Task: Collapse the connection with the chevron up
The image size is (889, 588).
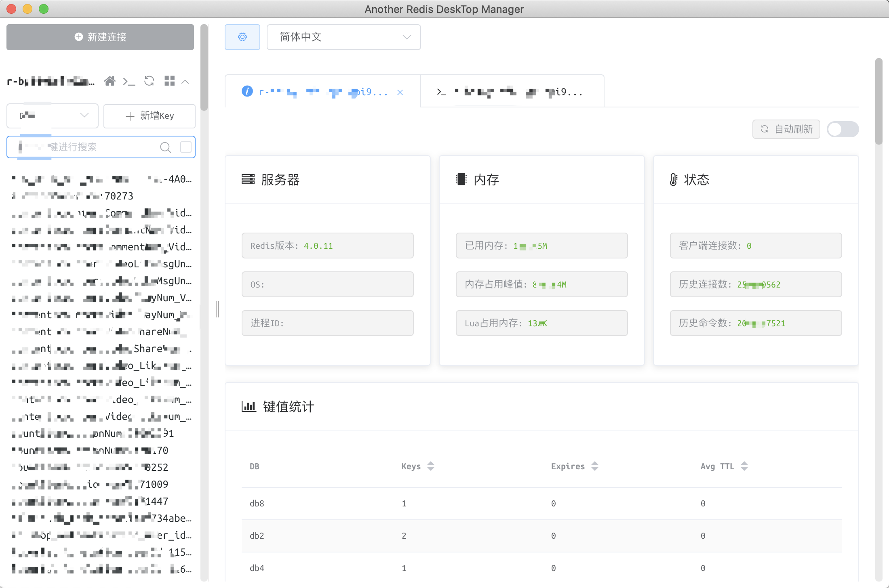Action: coord(185,82)
